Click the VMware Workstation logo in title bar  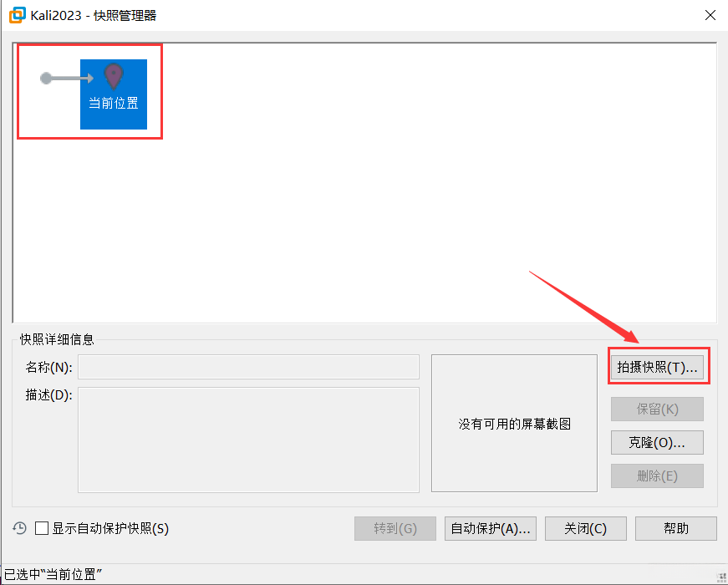coord(14,14)
